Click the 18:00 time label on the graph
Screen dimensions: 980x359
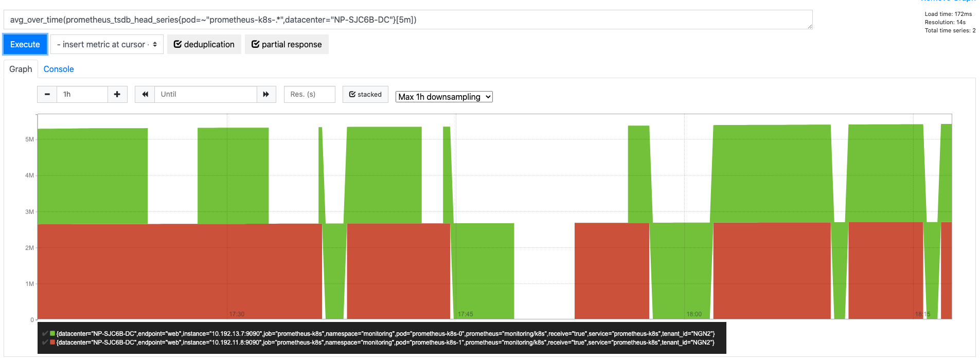pos(694,314)
